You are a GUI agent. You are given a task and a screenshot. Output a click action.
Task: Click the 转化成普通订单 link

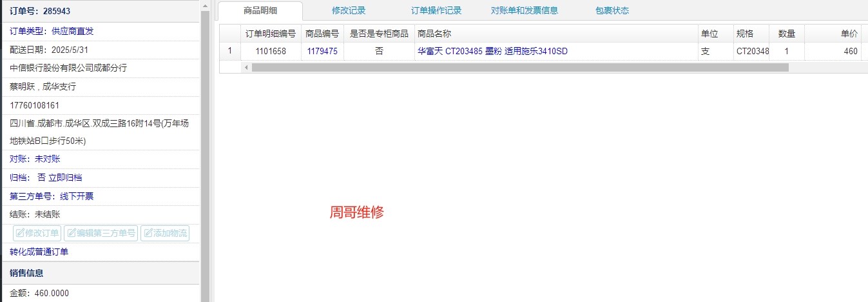coord(39,252)
